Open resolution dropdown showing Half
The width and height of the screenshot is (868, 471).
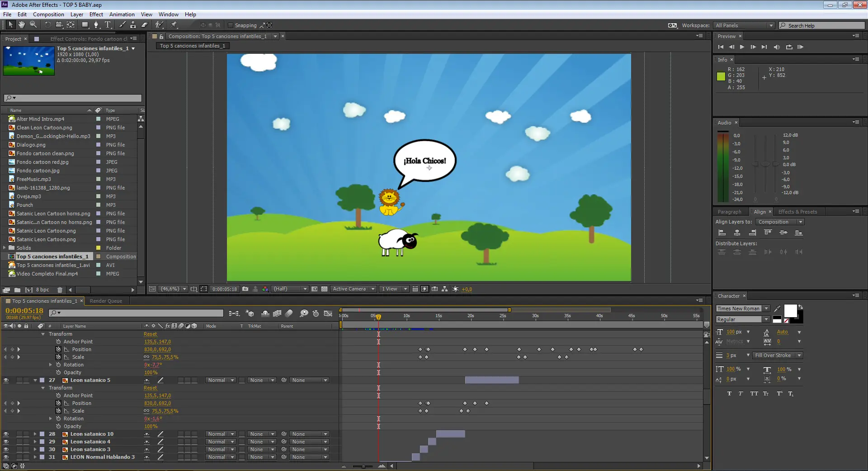[x=289, y=289]
